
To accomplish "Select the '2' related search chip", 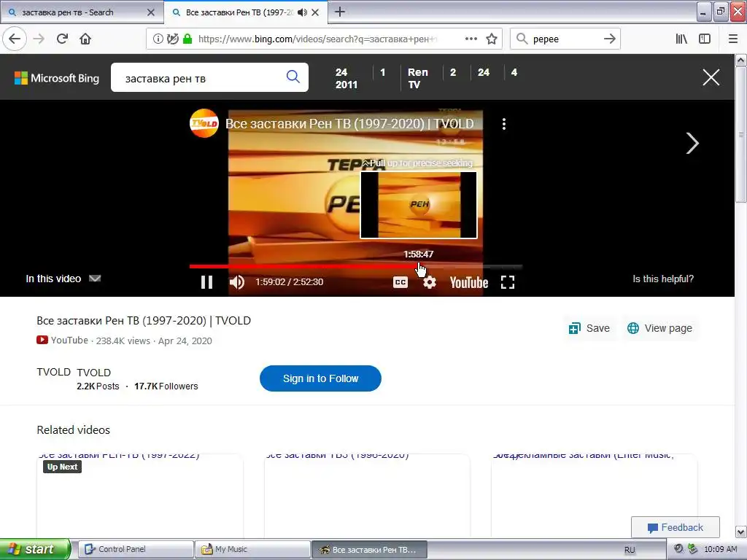I will 453,72.
